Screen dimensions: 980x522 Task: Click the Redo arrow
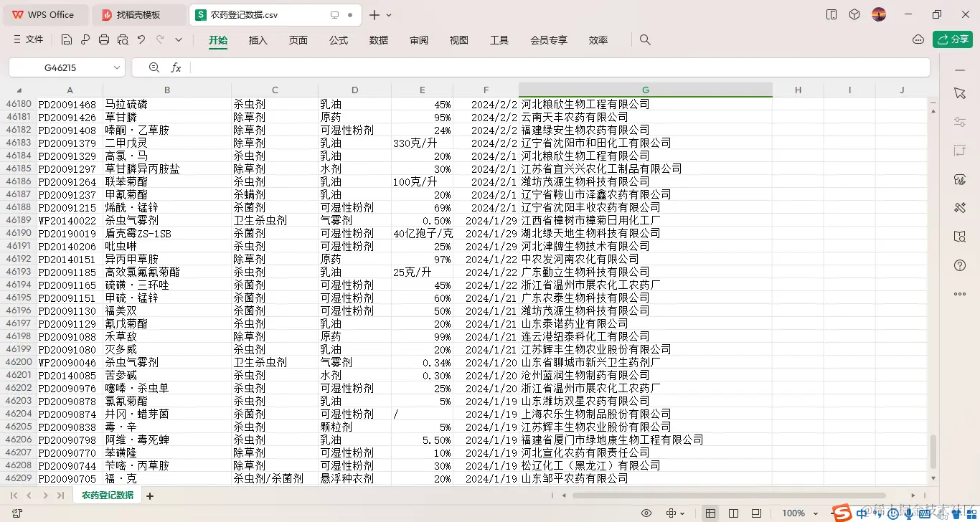[160, 40]
